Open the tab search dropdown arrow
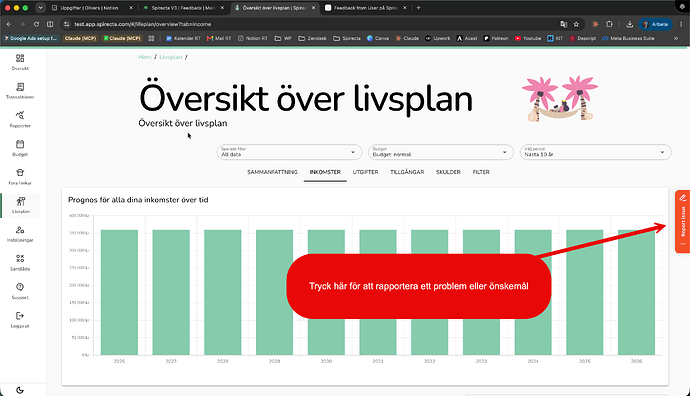The image size is (690, 396). tap(40, 7)
